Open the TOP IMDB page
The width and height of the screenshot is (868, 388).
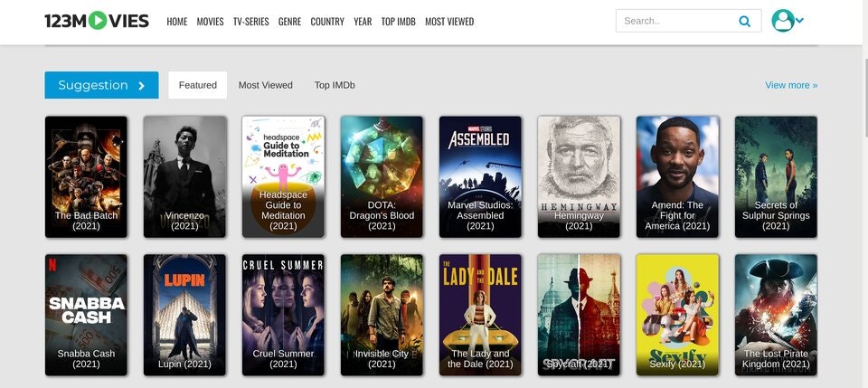point(398,22)
